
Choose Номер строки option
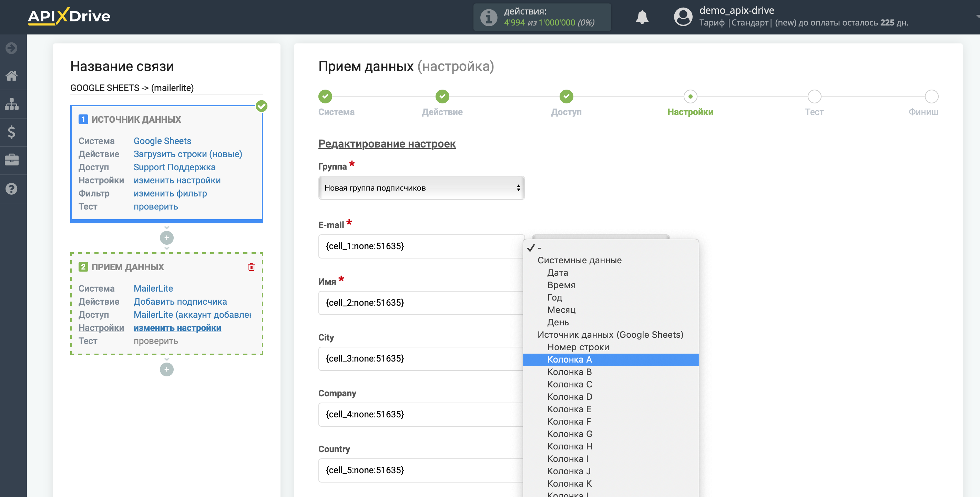[611, 347]
